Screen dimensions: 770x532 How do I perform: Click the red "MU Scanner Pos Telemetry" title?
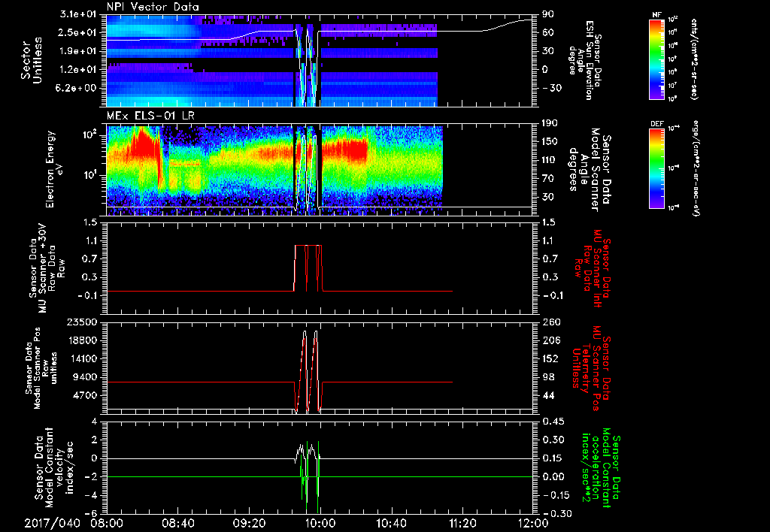(x=591, y=368)
